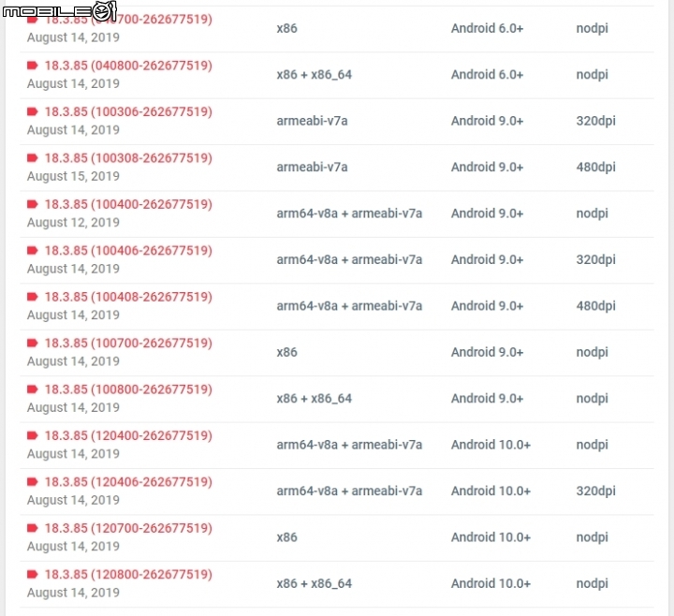Click the mobile01 logo watermark
Screen dimensions: 674x616
(59, 10)
